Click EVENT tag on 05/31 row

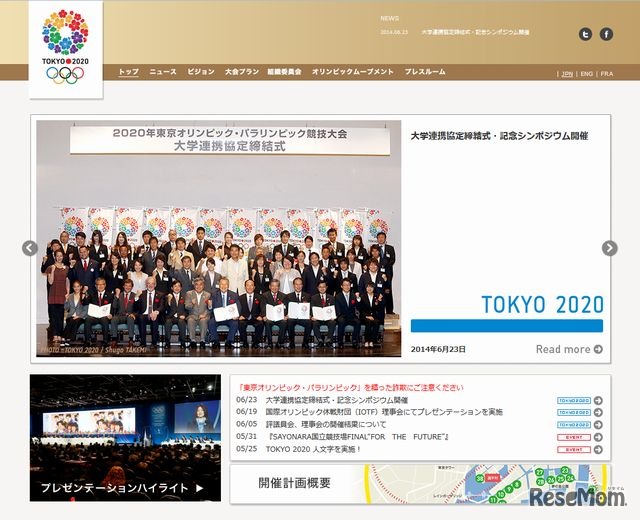(574, 437)
